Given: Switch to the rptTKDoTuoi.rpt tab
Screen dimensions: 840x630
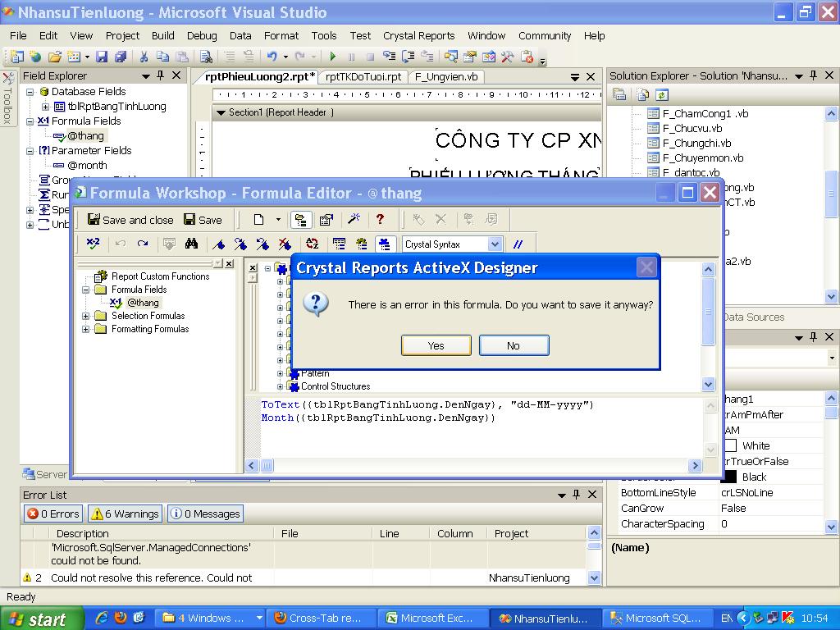Looking at the screenshot, I should pos(363,76).
